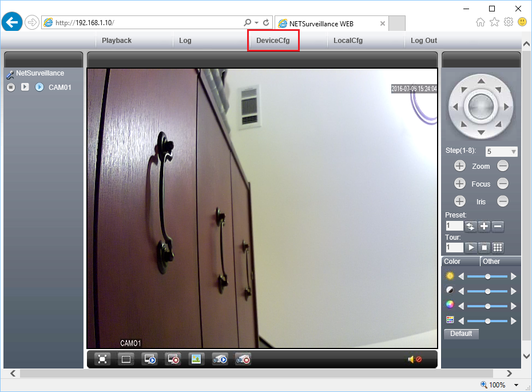
Task: Stop the tour with stop button
Action: 484,247
